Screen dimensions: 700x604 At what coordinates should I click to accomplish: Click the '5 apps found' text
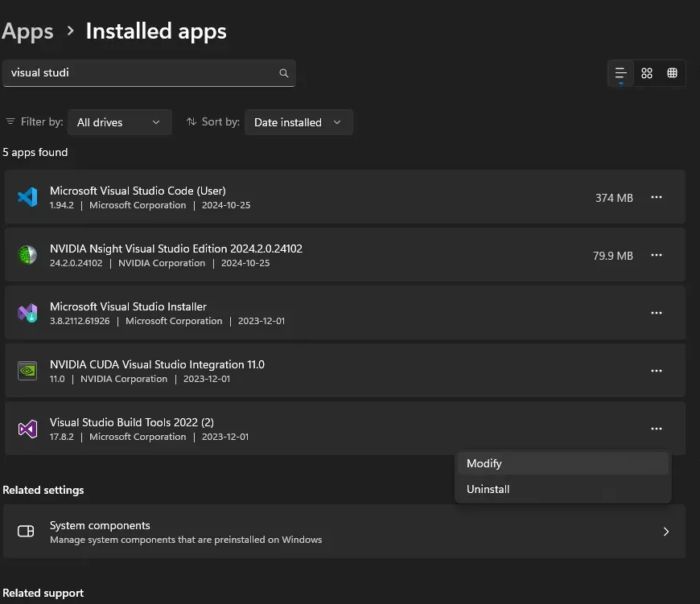tap(35, 152)
